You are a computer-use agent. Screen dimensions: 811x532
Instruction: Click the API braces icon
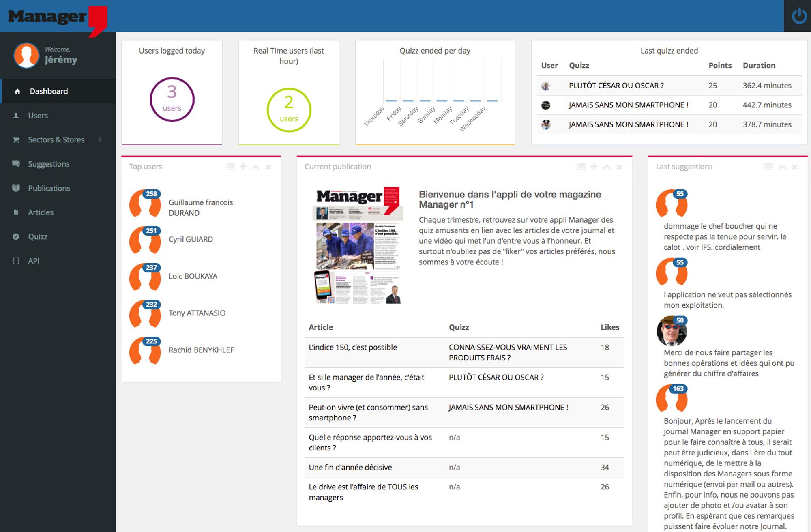pos(16,261)
